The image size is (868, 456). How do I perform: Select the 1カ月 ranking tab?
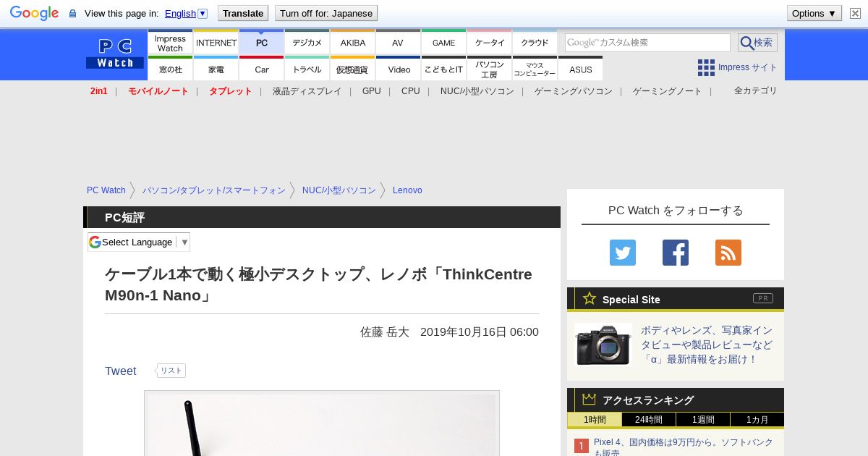tap(757, 420)
